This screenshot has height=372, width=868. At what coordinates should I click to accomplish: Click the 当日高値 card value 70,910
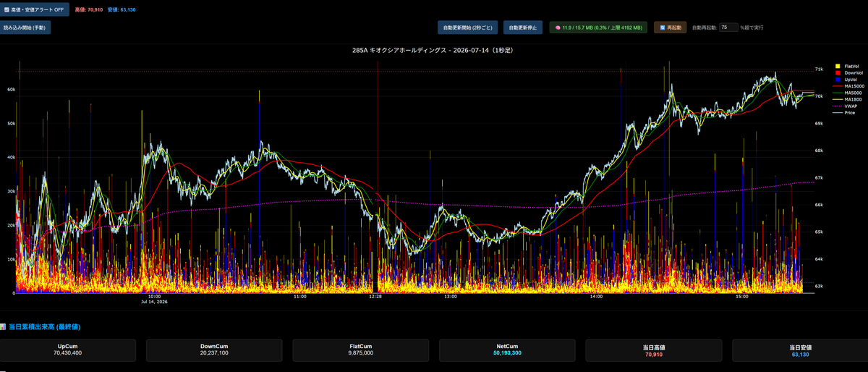653,355
